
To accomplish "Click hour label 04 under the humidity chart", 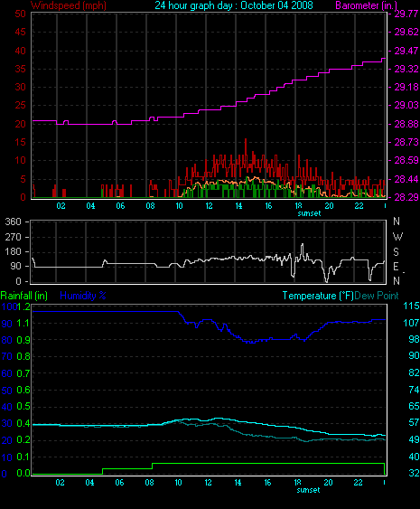I will click(x=89, y=483).
